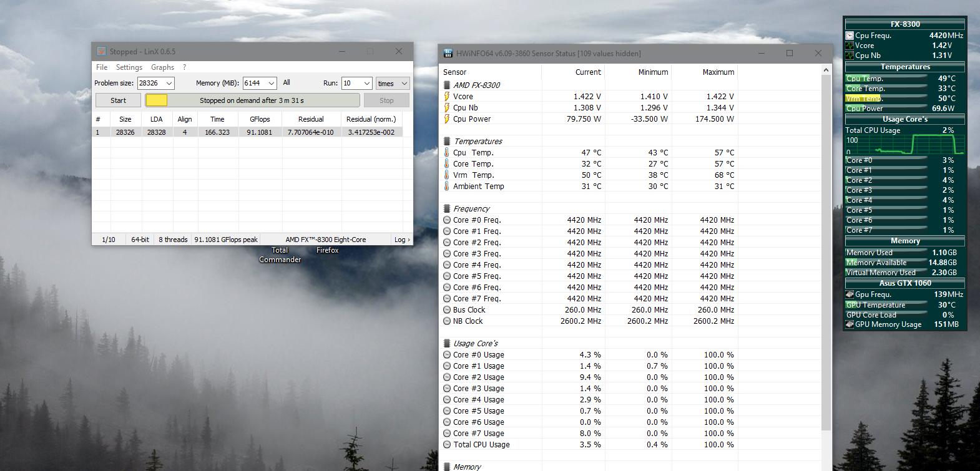Click the Frequency group icon in HWiNFO
Image resolution: width=980 pixels, height=471 pixels.
pos(447,209)
